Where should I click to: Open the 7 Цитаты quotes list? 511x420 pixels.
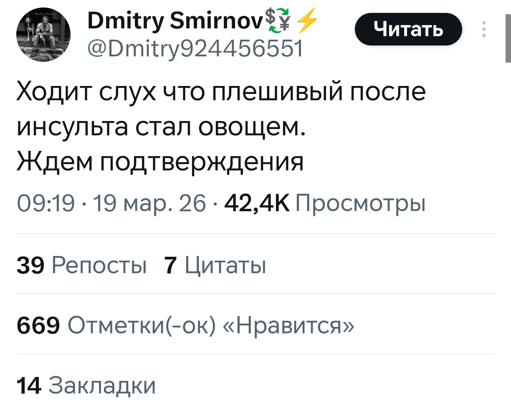point(215,265)
